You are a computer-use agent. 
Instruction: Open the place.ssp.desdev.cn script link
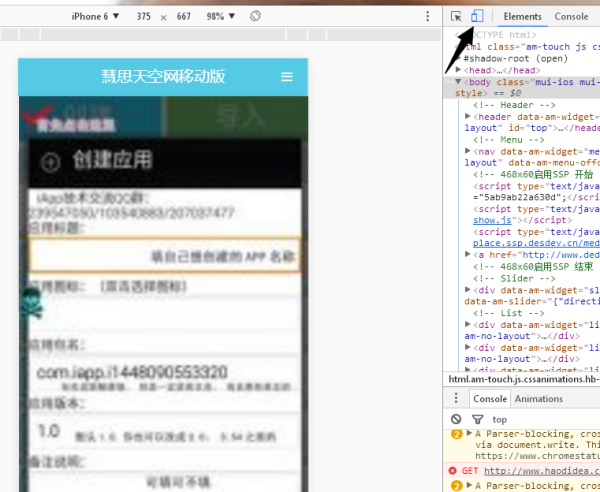coord(536,243)
